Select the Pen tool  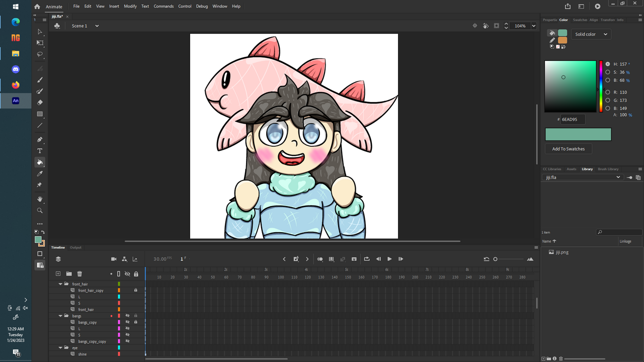coord(40,139)
